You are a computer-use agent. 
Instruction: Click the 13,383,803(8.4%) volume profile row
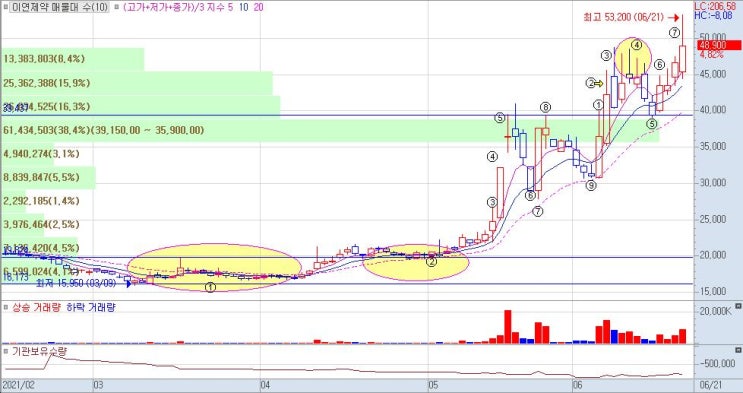pos(72,59)
